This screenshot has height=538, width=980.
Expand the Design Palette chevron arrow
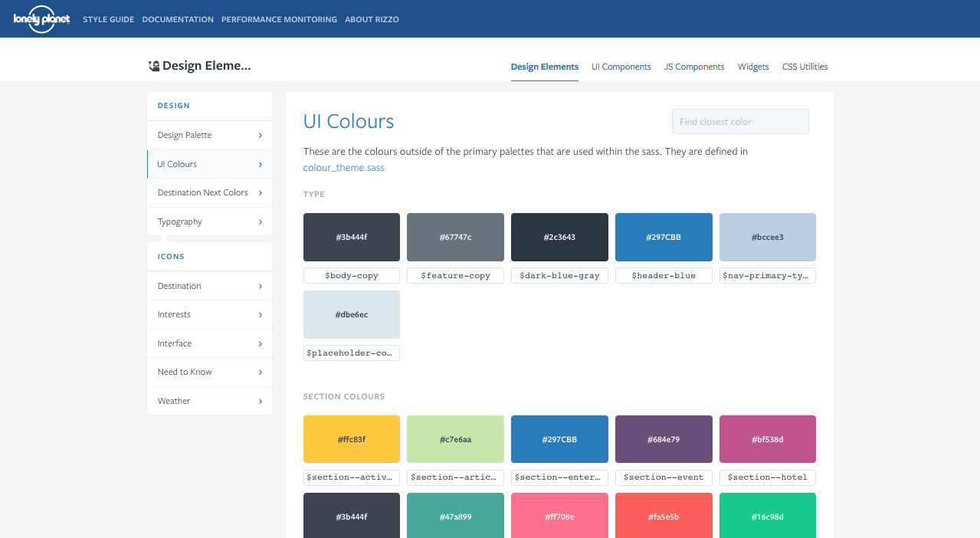(261, 136)
